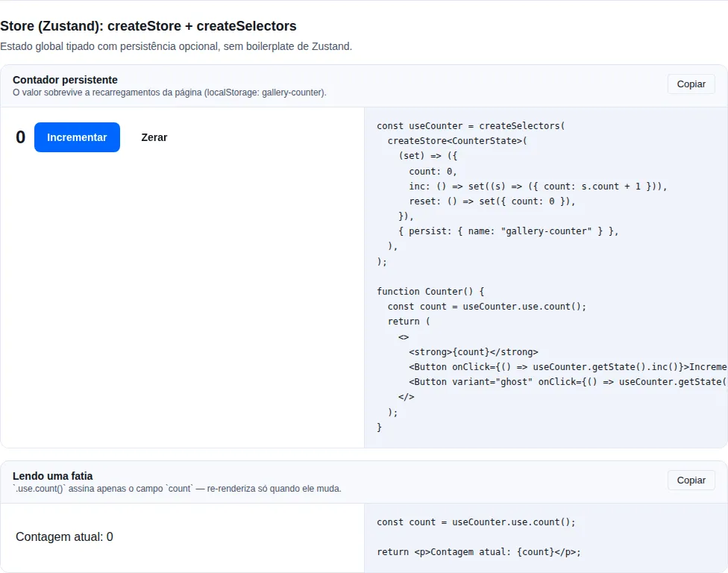Reset the counter with Zerar

point(154,137)
